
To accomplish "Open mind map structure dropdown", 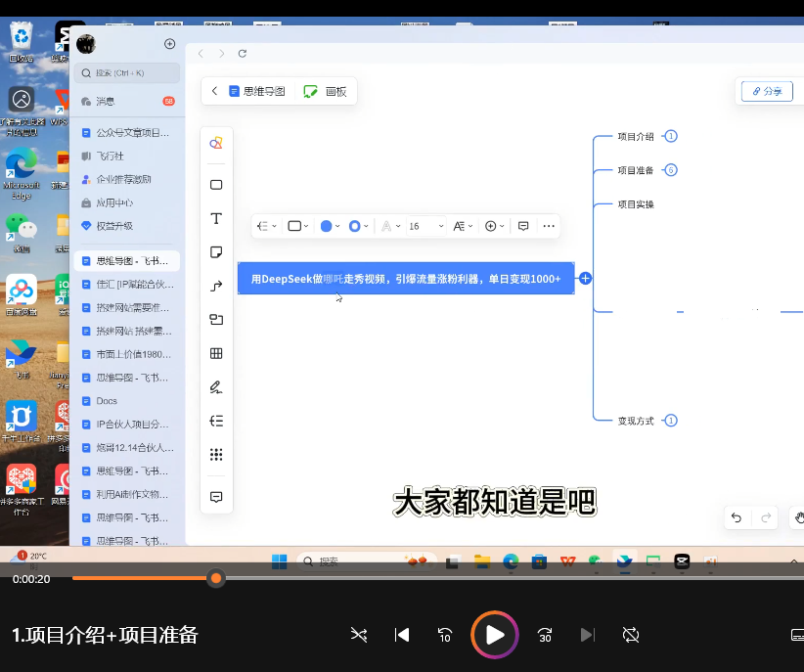I will tap(267, 226).
